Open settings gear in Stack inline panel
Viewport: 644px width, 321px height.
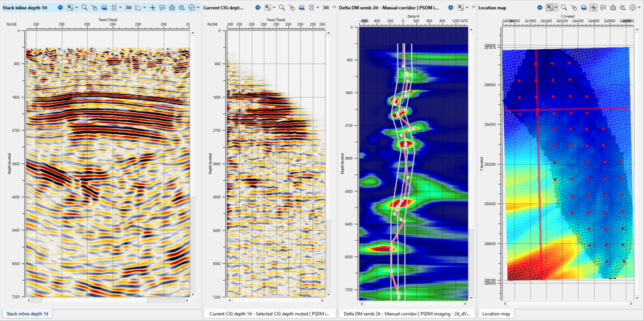point(60,8)
